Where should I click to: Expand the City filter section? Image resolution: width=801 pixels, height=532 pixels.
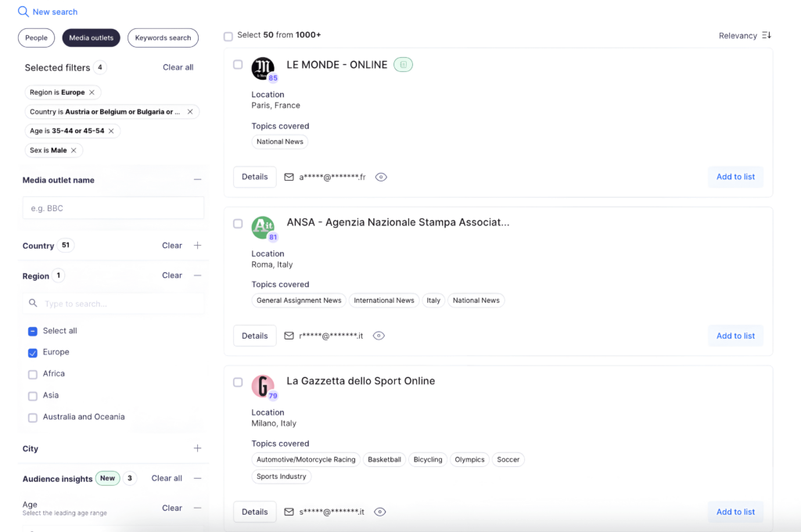pyautogui.click(x=198, y=448)
